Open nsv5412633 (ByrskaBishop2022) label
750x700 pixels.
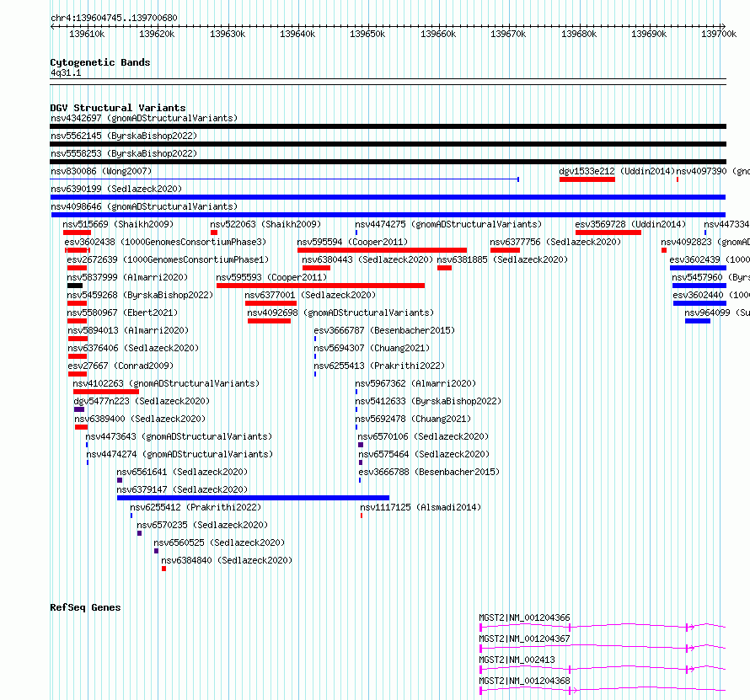click(x=427, y=401)
